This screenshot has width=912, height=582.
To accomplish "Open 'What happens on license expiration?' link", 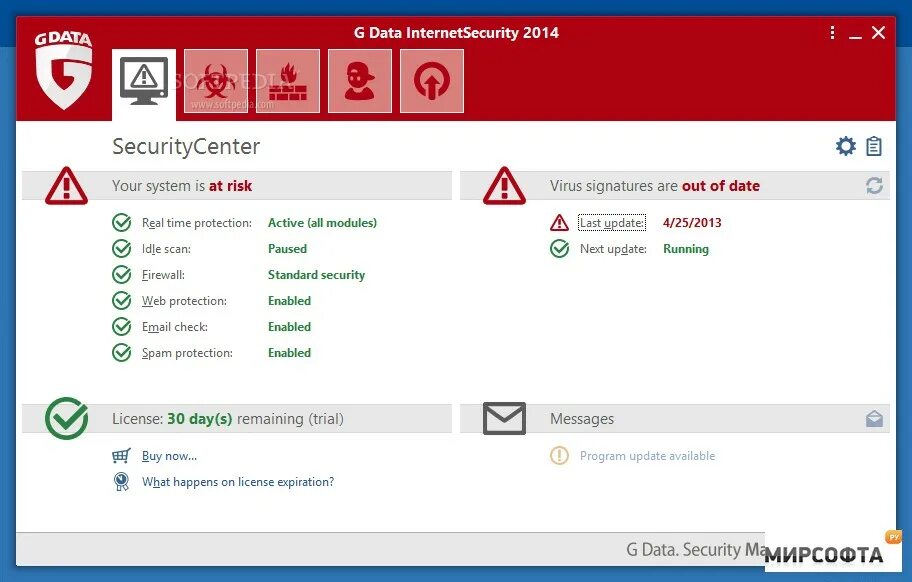I will point(238,482).
